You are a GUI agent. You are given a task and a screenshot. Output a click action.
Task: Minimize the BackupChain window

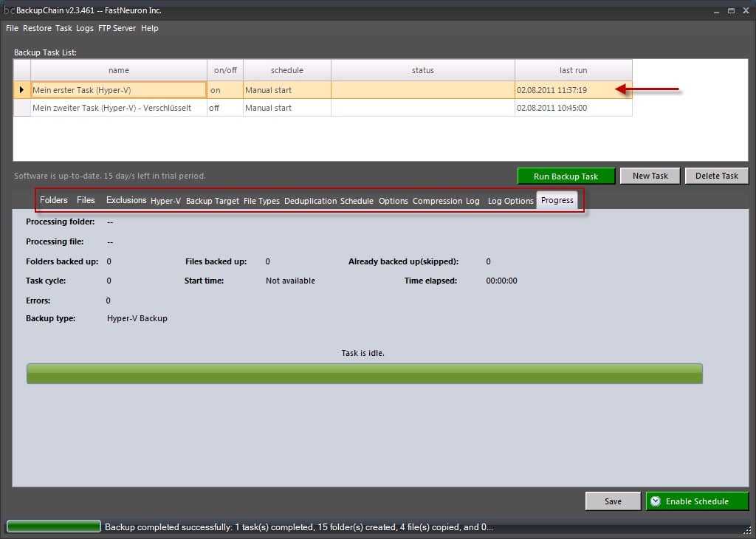pos(717,10)
